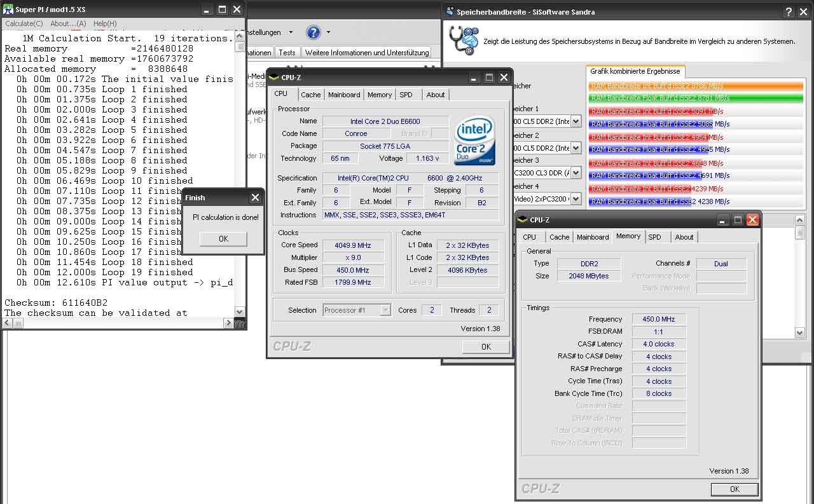This screenshot has width=814, height=504.
Task: Click the Super PI title bar icon
Action: (x=8, y=10)
